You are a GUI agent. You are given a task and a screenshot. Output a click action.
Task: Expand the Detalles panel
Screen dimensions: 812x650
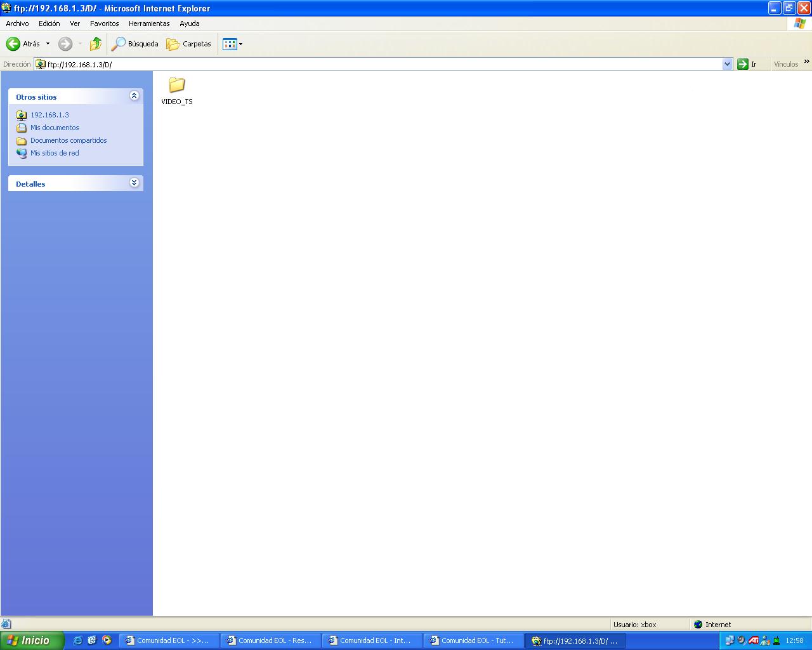[x=134, y=183]
